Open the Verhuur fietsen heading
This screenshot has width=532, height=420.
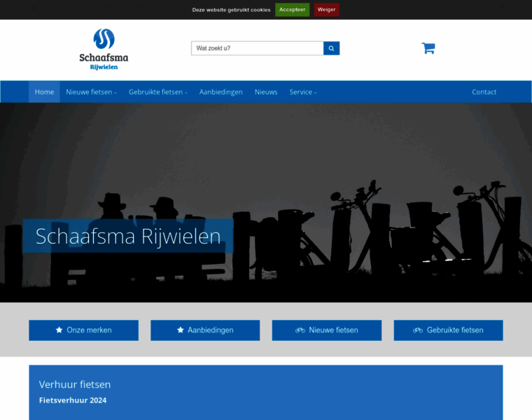coord(75,384)
